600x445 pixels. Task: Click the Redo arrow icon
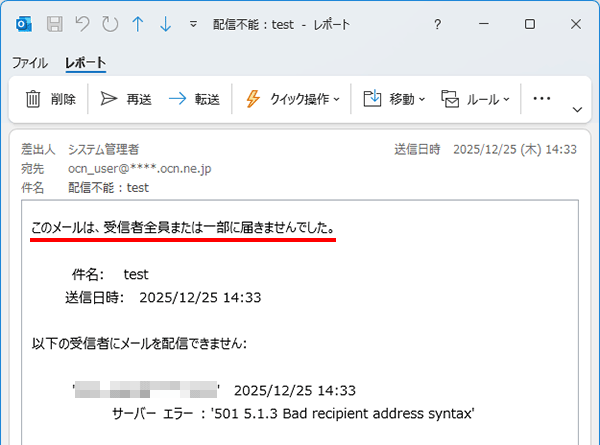110,23
